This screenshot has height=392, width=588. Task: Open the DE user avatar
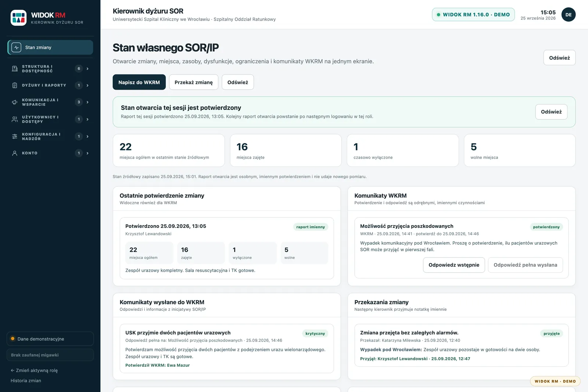(569, 15)
